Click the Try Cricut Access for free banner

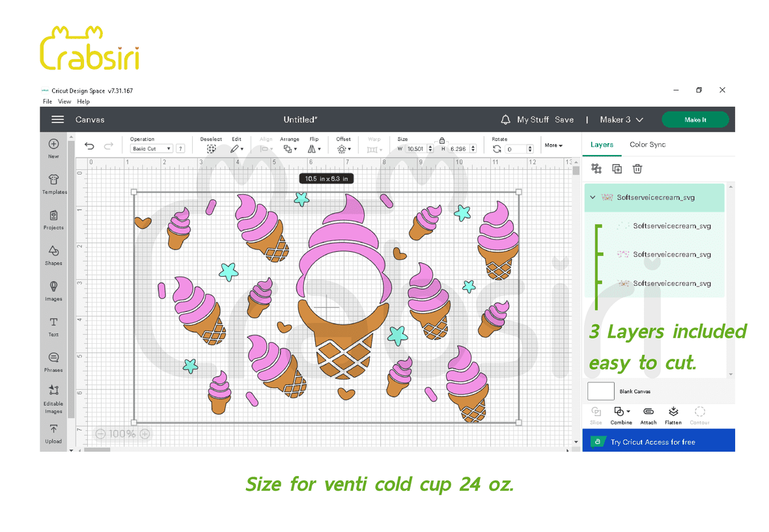(658, 442)
